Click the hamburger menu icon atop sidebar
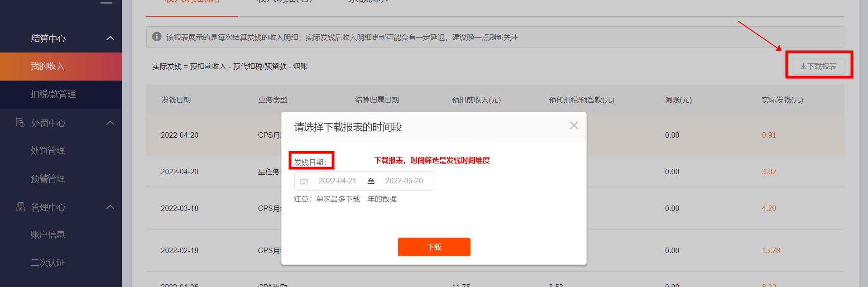This screenshot has width=868, height=287. pyautogui.click(x=106, y=2)
